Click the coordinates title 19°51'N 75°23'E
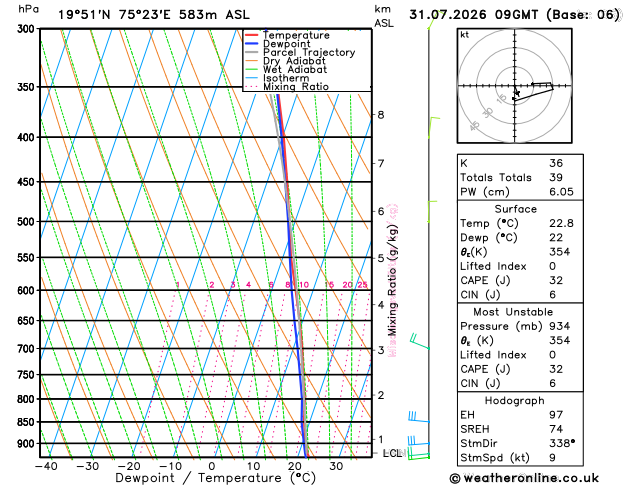This screenshot has height=486, width=629. coord(114,15)
